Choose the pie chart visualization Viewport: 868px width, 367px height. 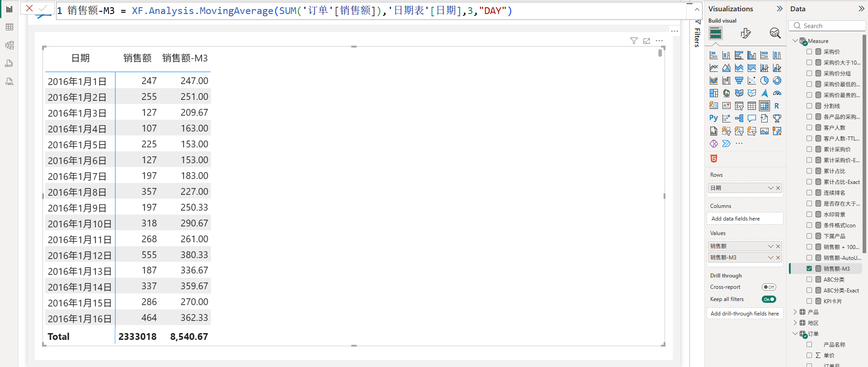point(764,80)
